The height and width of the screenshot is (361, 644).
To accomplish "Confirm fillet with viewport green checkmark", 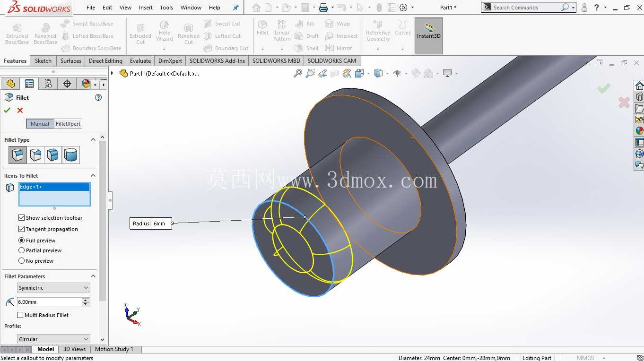I will tap(603, 88).
